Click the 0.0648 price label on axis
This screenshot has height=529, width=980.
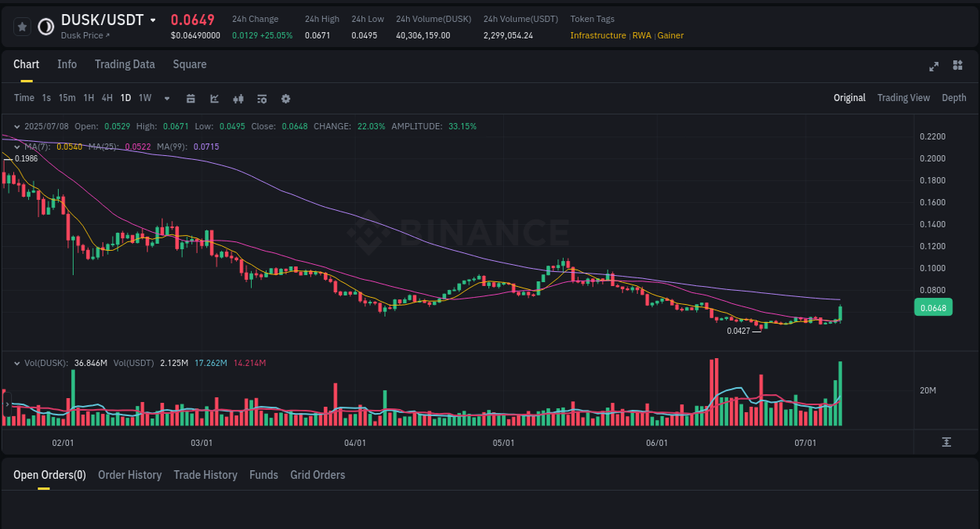[x=933, y=308]
